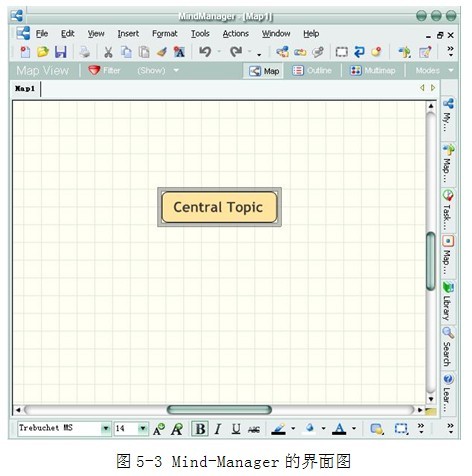Screen dimensions: 472x476
Task: Switch to Outline view button
Action: [312, 71]
